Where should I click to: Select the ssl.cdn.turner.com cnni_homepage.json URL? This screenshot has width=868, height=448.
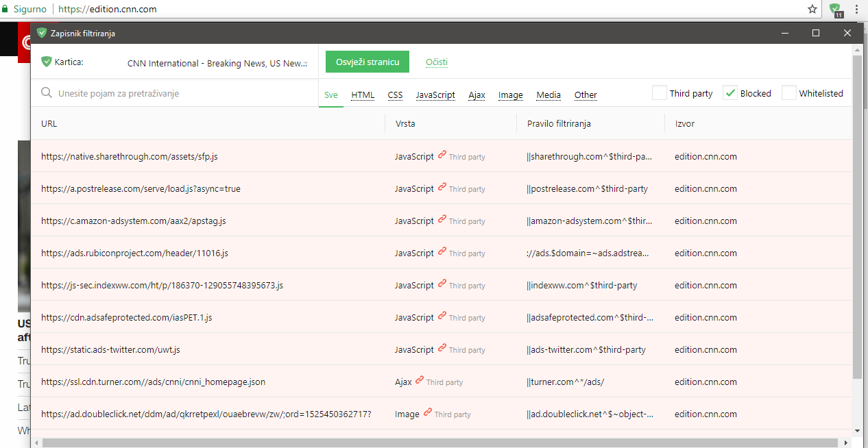[153, 382]
